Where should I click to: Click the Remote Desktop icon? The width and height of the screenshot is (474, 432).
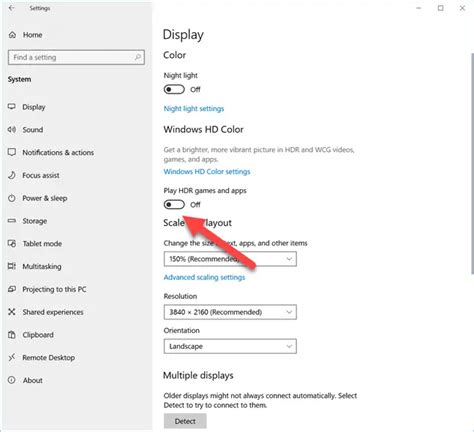click(12, 357)
